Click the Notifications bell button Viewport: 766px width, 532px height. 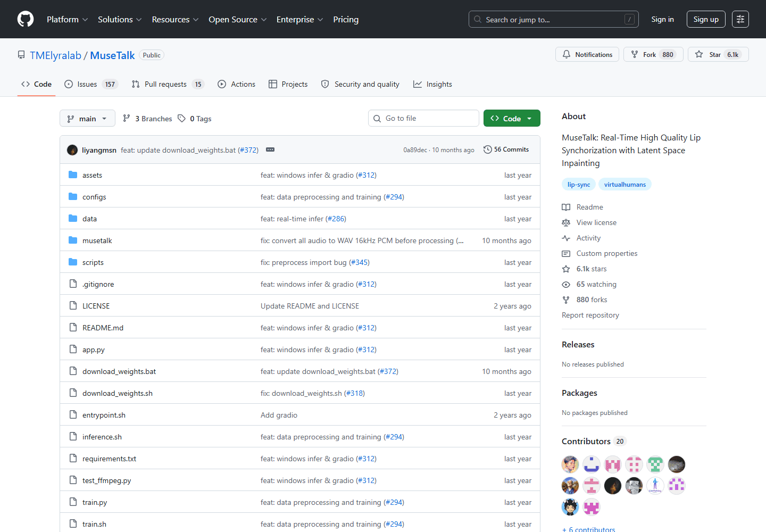(x=587, y=54)
